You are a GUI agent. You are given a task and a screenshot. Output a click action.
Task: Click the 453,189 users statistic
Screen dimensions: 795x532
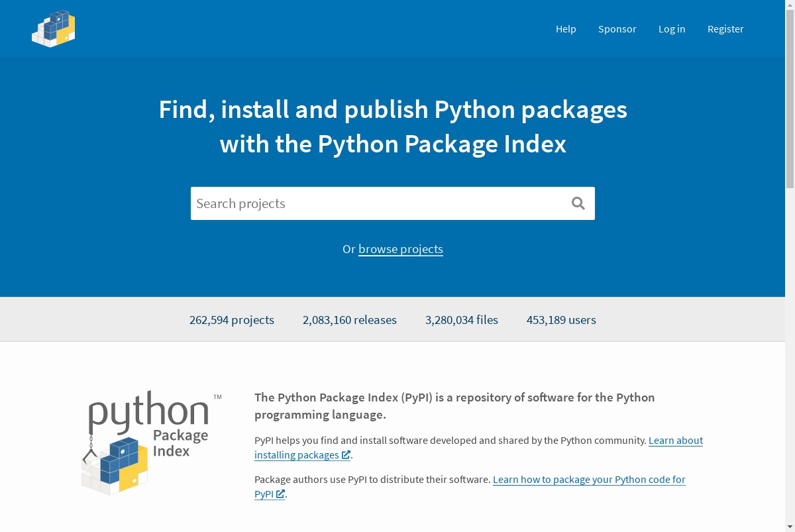[x=561, y=320]
